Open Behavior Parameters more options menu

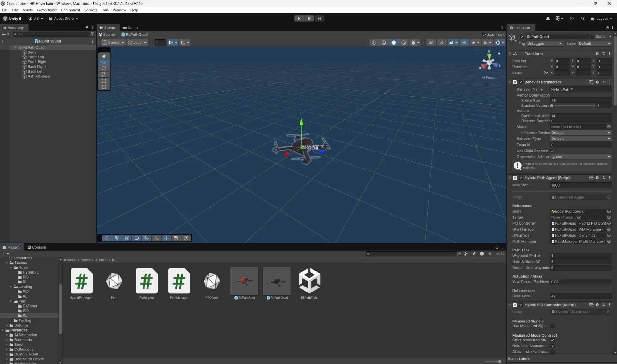609,82
